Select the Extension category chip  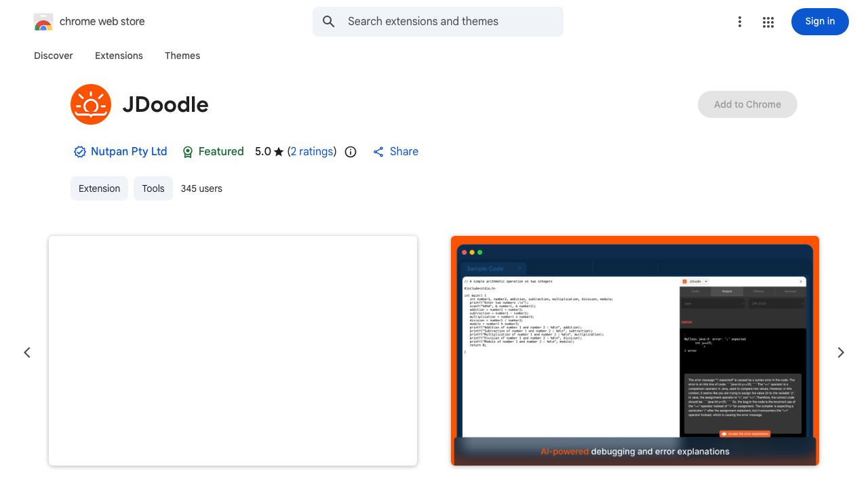(x=99, y=188)
